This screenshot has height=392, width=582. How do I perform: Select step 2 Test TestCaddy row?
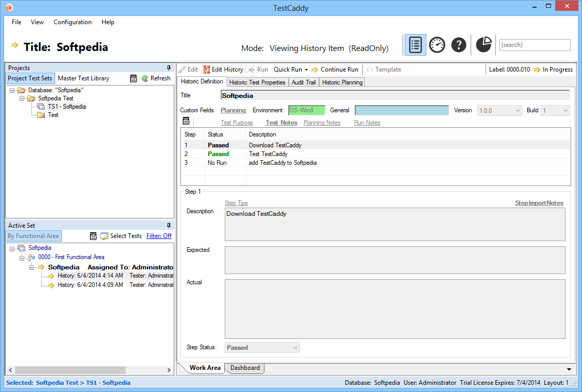point(376,154)
